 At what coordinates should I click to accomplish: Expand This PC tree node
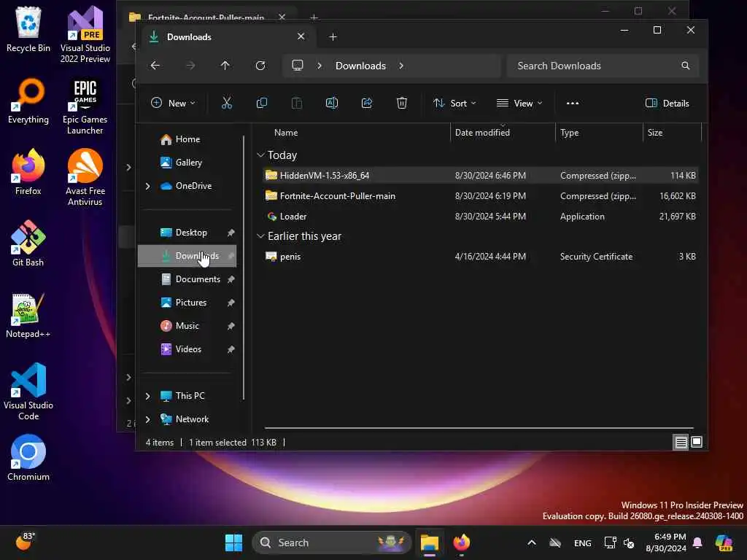coord(147,396)
